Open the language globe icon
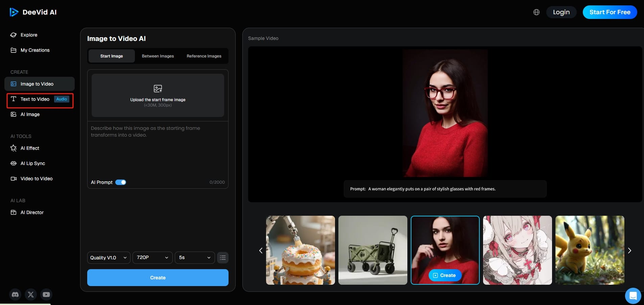The width and height of the screenshot is (644, 305). coord(536,12)
